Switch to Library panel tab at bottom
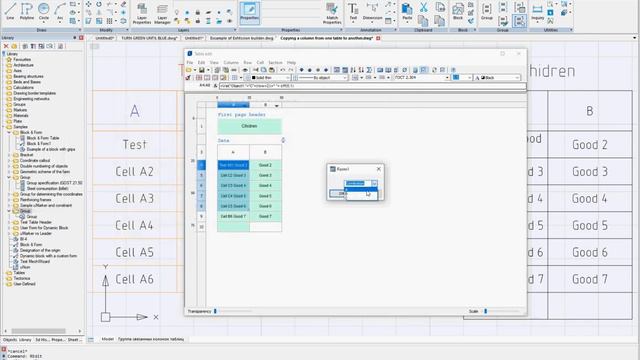 (25, 340)
